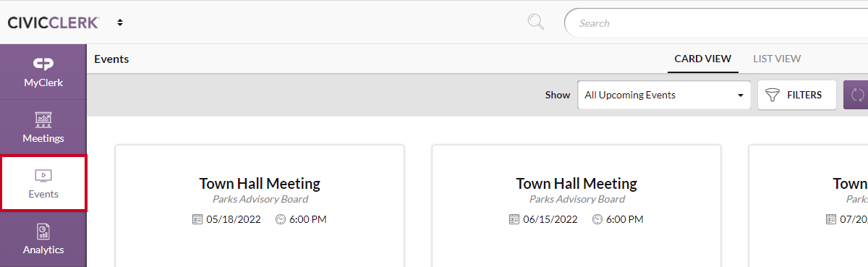868x267 pixels.
Task: Open Analytics in the sidebar
Action: [x=43, y=240]
